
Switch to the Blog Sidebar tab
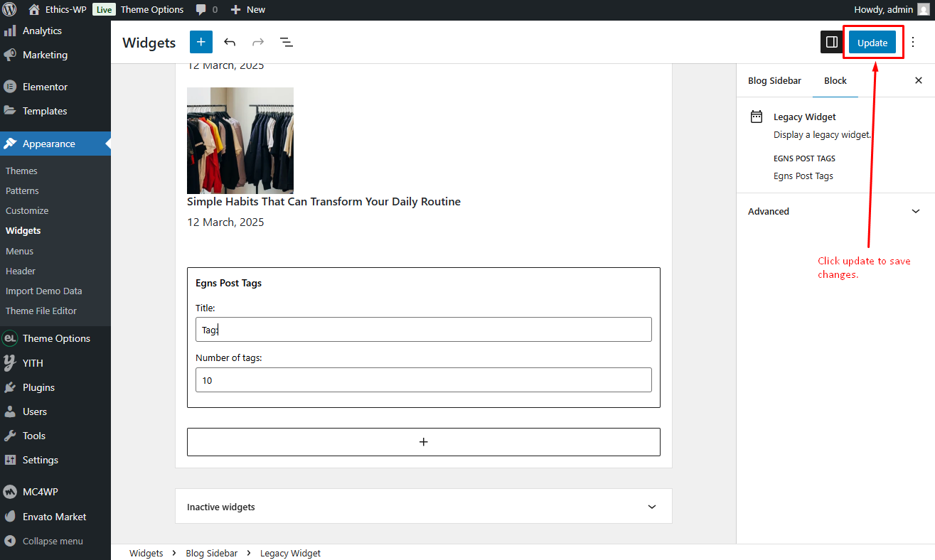point(774,80)
